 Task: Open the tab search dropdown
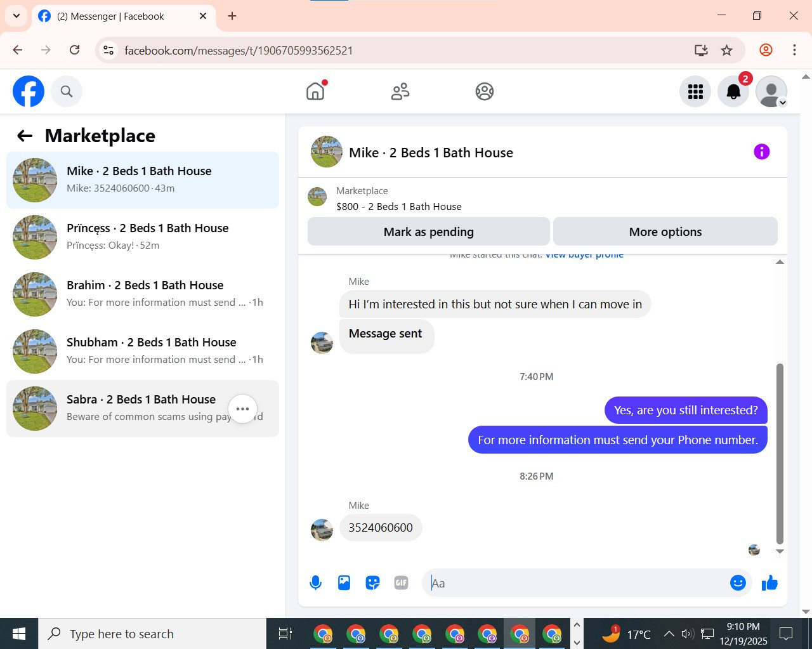[16, 16]
